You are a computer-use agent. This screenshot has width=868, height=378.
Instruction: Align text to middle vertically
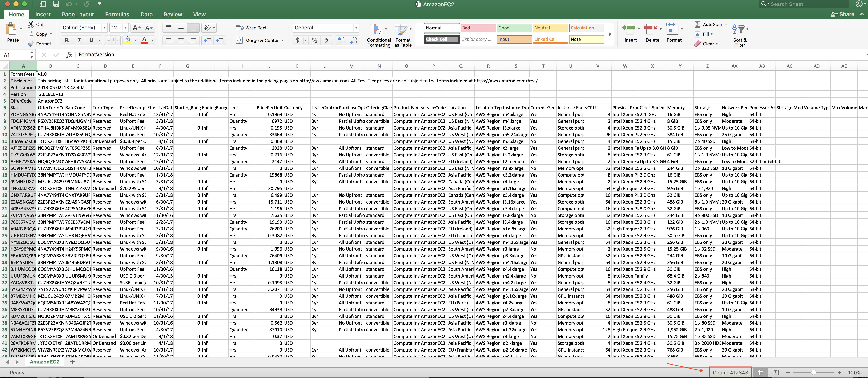tap(181, 28)
